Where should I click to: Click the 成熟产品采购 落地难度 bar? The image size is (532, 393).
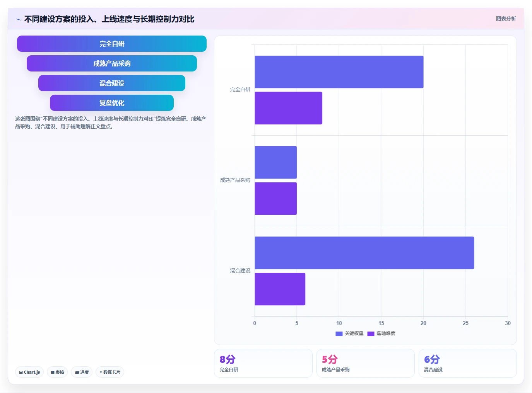pos(275,199)
